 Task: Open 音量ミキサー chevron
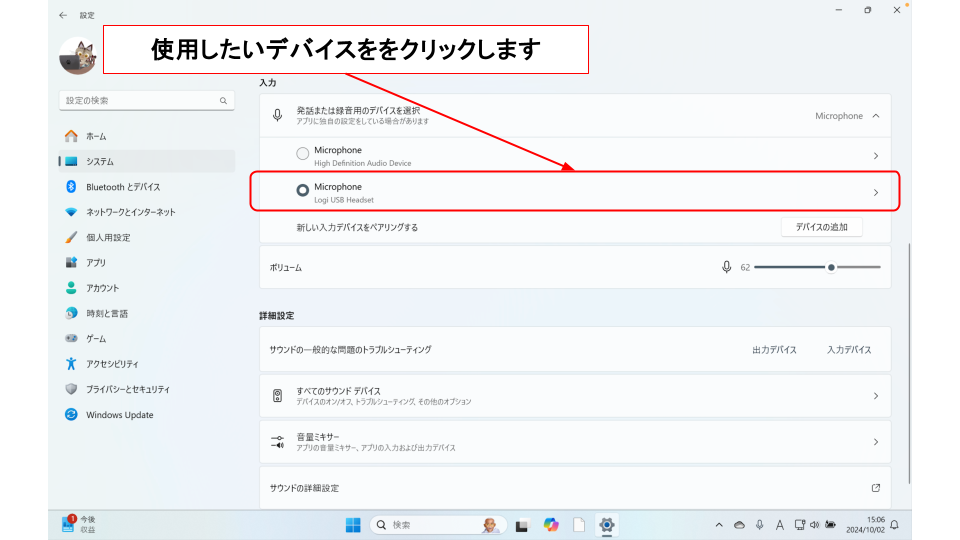click(x=876, y=442)
